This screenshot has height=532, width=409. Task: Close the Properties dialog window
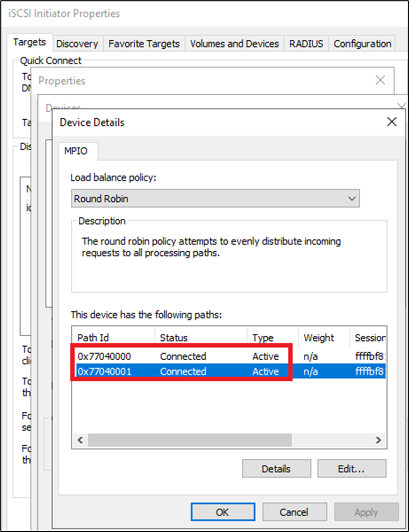tap(381, 81)
